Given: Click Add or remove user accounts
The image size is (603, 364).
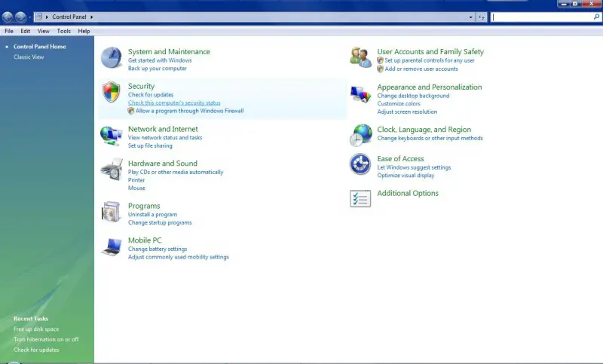Looking at the screenshot, I should pos(421,69).
